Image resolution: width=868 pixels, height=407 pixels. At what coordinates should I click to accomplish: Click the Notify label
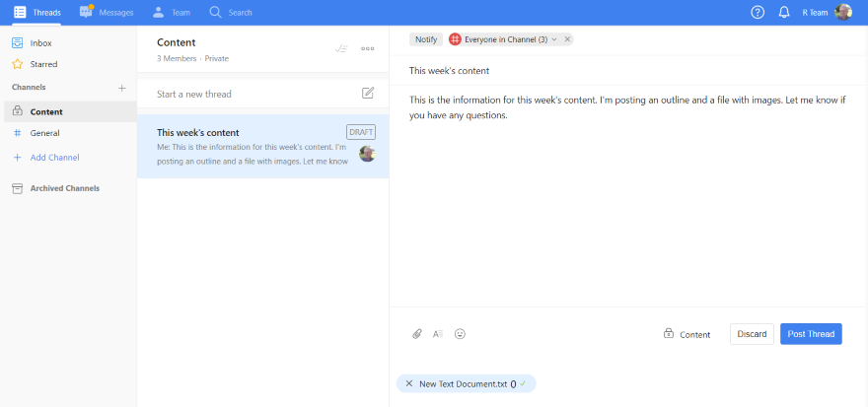coord(426,39)
